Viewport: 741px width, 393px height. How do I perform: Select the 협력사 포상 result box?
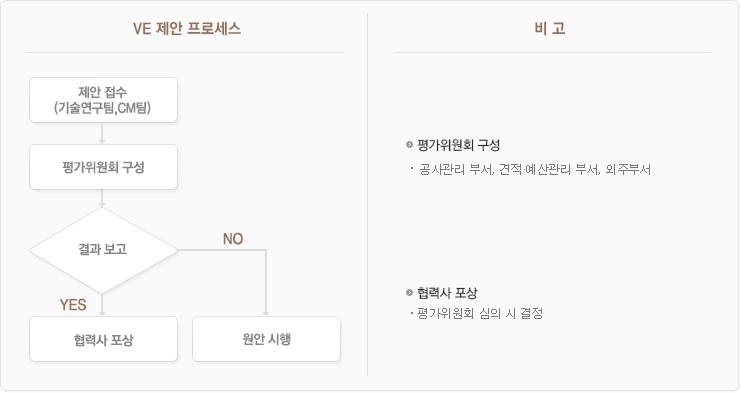click(103, 339)
